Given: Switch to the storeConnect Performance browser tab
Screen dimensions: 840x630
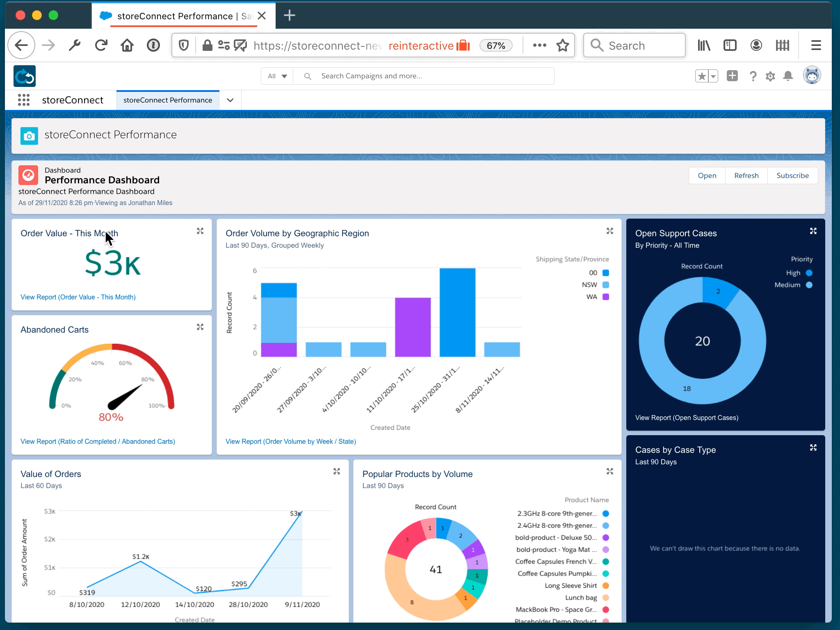Looking at the screenshot, I should [184, 16].
